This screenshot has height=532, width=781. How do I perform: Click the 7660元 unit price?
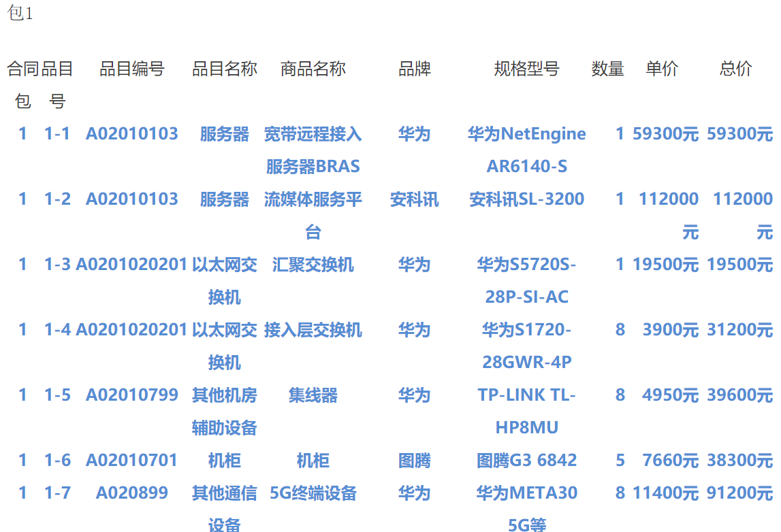click(670, 461)
